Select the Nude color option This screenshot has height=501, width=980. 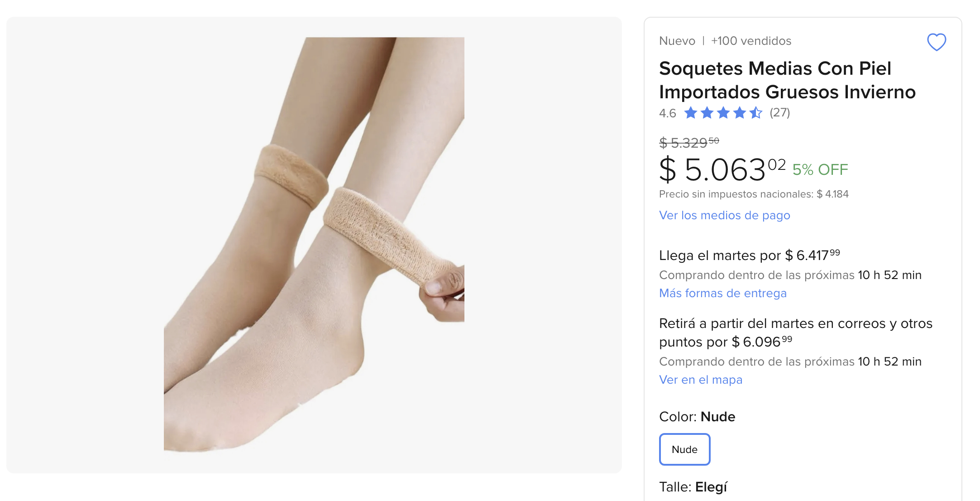point(684,449)
